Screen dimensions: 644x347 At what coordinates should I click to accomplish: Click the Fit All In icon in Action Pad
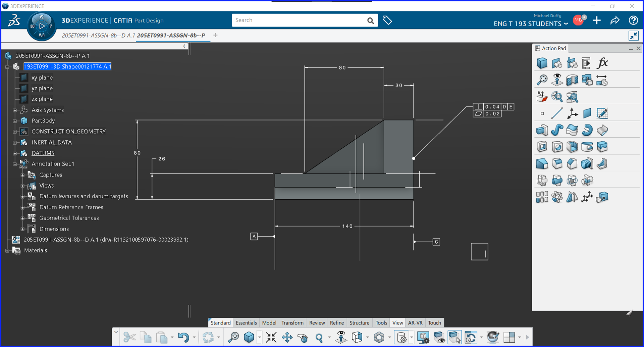tap(542, 80)
